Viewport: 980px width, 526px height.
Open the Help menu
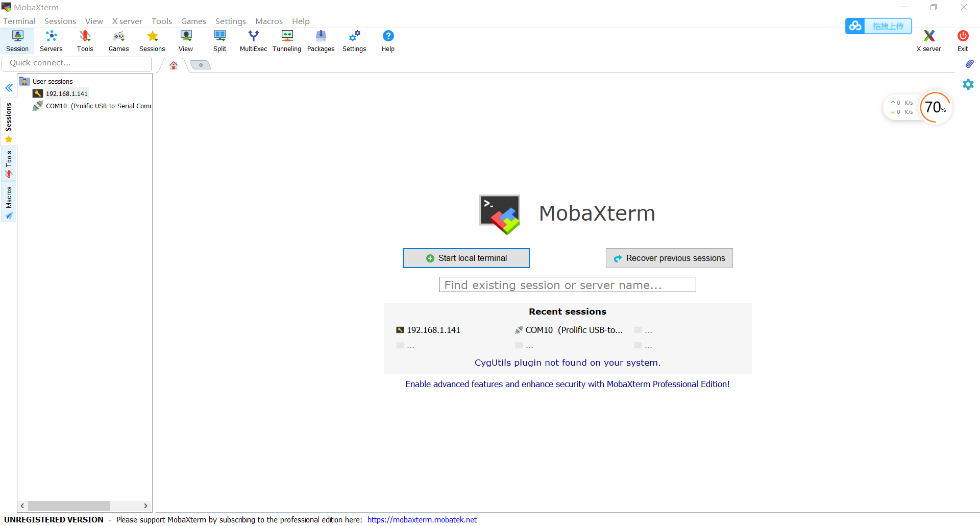pyautogui.click(x=301, y=21)
